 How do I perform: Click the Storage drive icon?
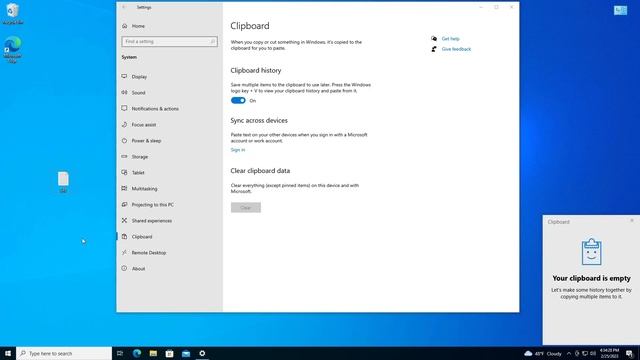[124, 156]
